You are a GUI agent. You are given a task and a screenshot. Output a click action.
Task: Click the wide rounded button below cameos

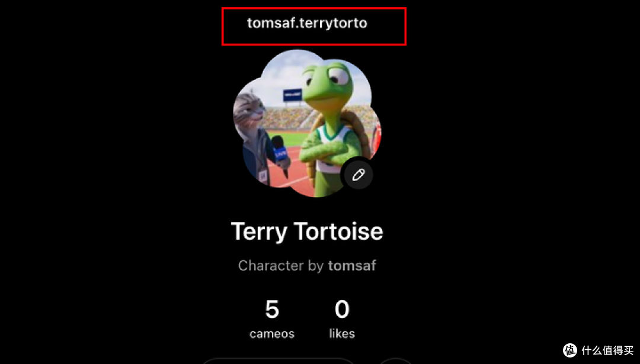[279, 360]
